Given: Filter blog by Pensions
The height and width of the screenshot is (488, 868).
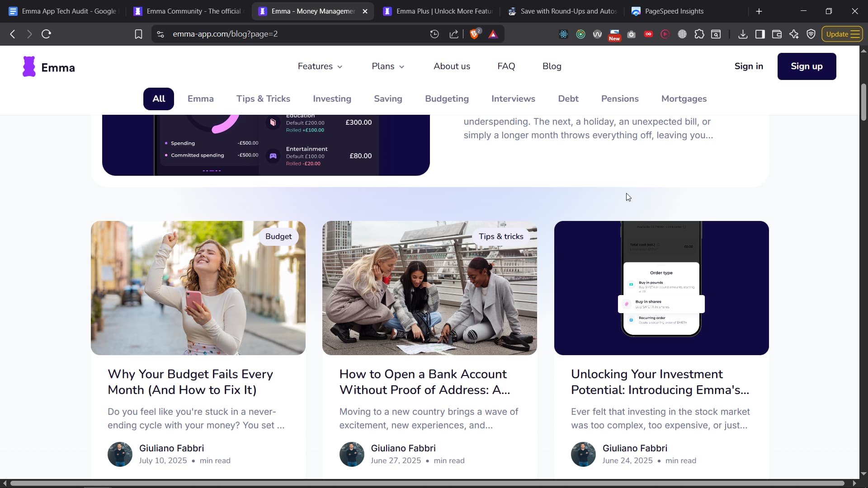Looking at the screenshot, I should [x=620, y=99].
